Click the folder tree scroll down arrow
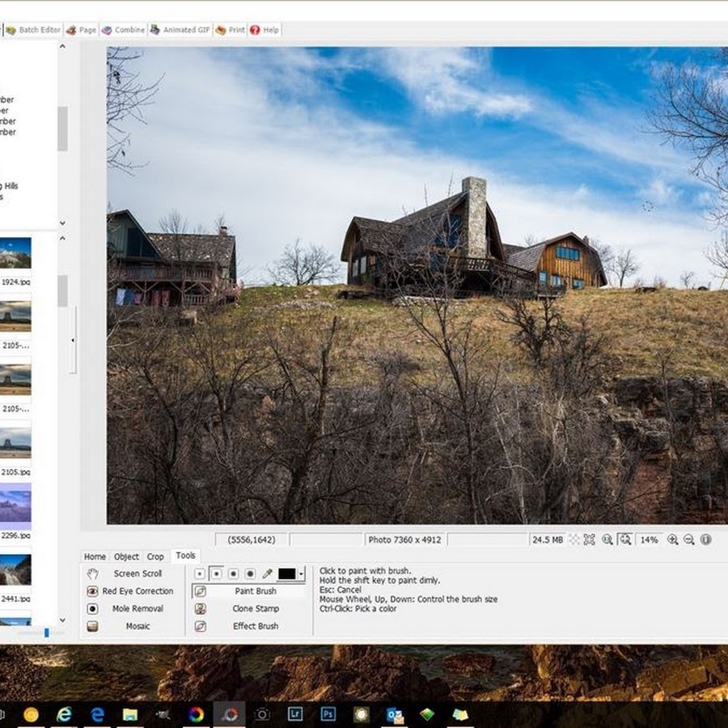This screenshot has height=728, width=728. click(62, 223)
